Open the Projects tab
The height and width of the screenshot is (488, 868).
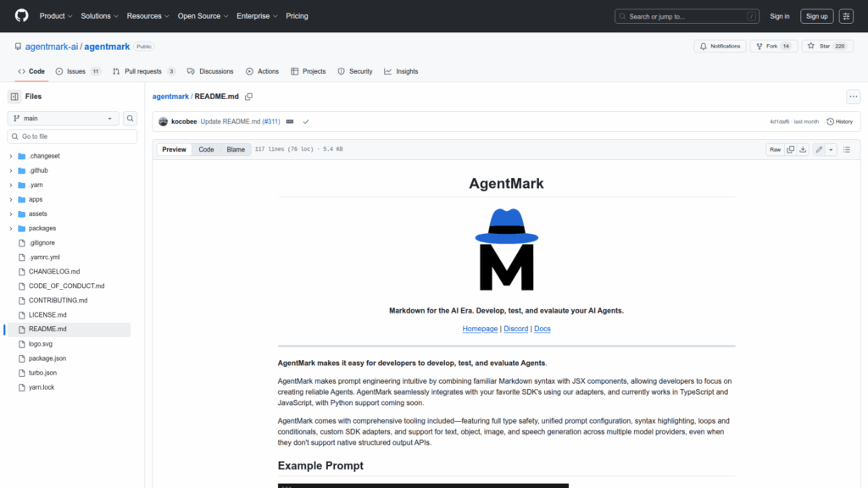point(309,71)
